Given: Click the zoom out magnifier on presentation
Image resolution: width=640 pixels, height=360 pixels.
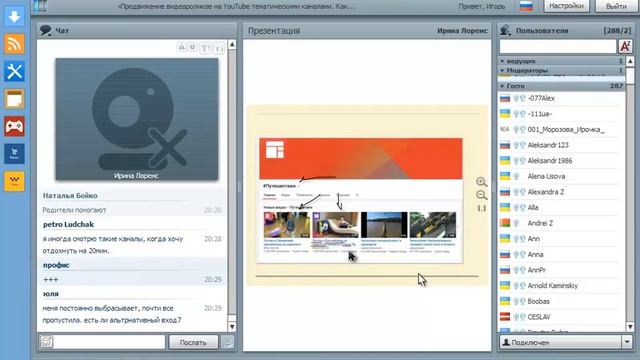Looking at the screenshot, I should tap(481, 195).
